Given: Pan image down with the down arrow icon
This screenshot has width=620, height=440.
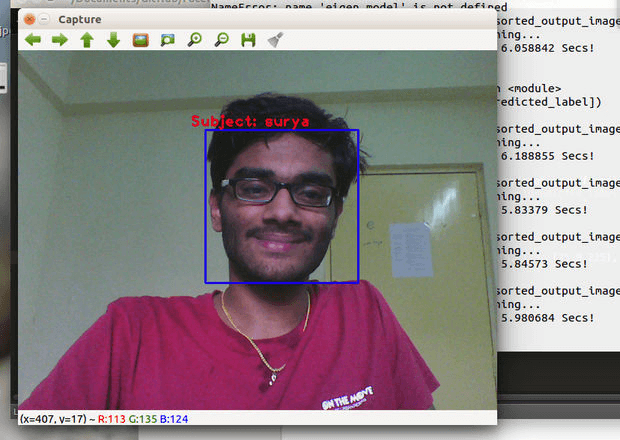Looking at the screenshot, I should click(x=113, y=40).
